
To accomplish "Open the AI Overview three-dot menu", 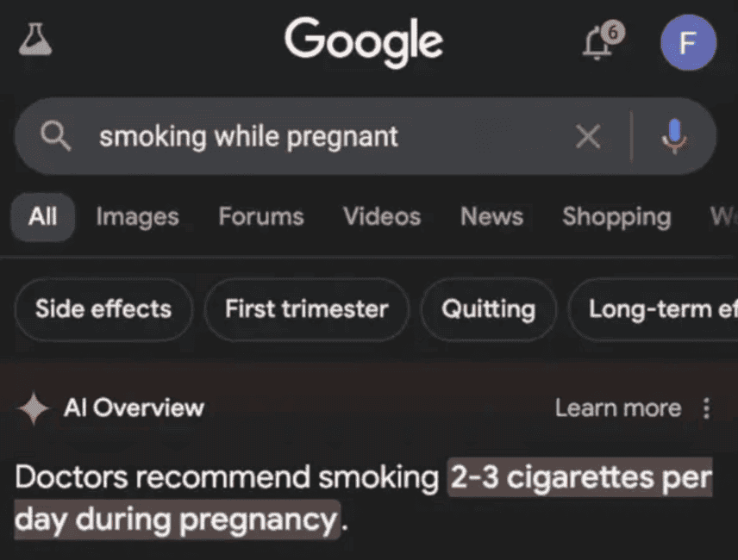I will 706,408.
